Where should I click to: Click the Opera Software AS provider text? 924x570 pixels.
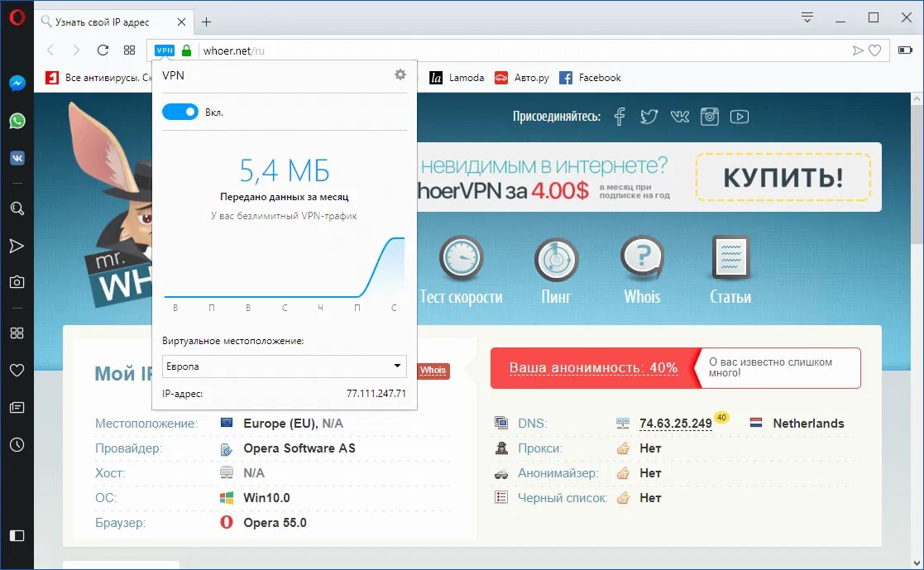[x=299, y=448]
